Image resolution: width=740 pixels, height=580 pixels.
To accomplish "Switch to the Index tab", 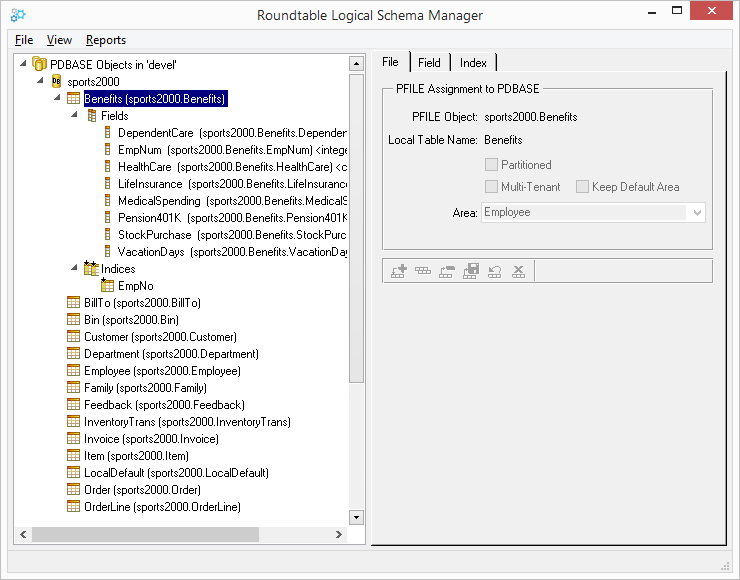I will point(473,63).
